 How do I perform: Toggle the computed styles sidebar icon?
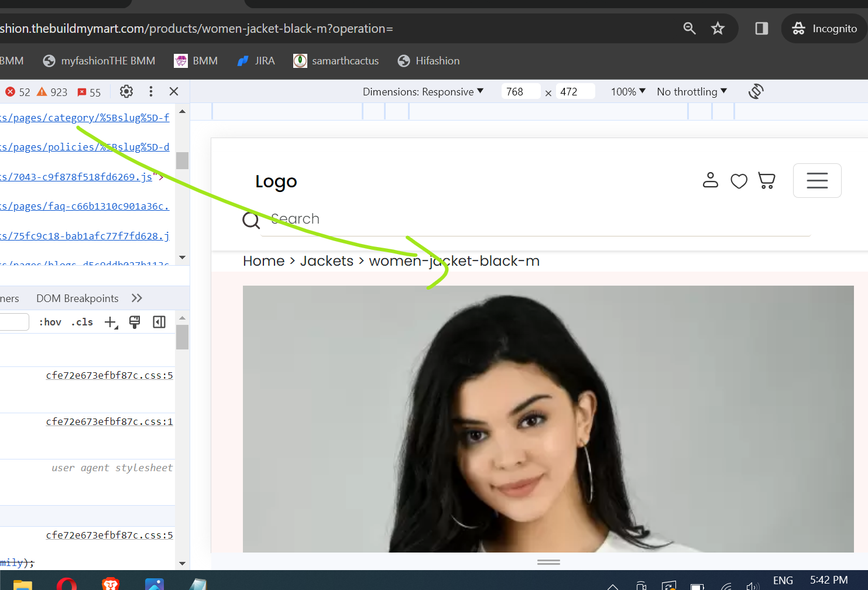click(159, 322)
